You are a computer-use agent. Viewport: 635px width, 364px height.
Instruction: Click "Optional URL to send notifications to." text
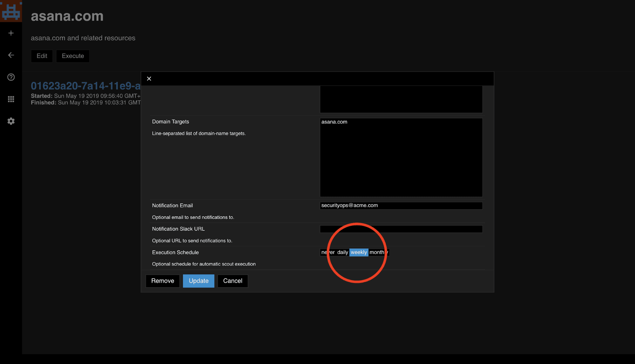click(192, 241)
